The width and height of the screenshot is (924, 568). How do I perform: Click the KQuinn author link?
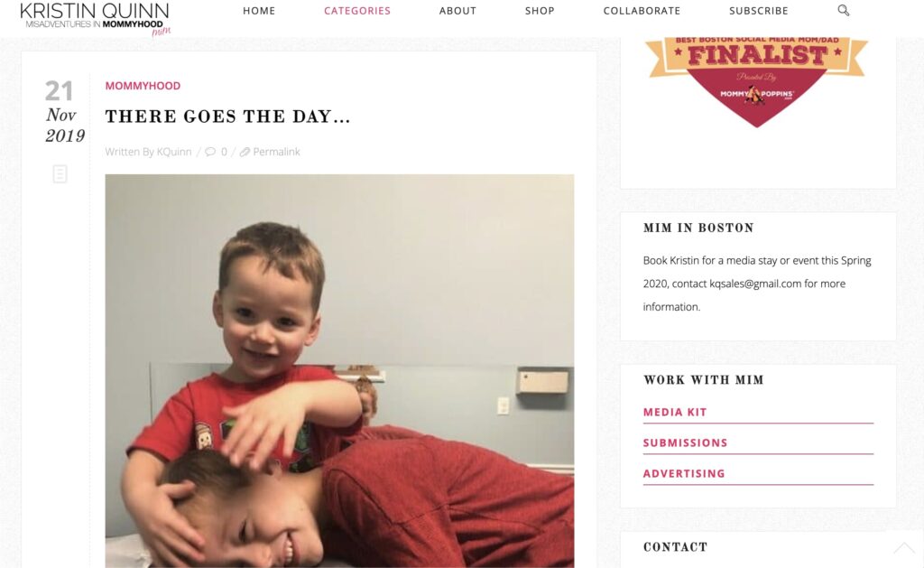pyautogui.click(x=174, y=153)
